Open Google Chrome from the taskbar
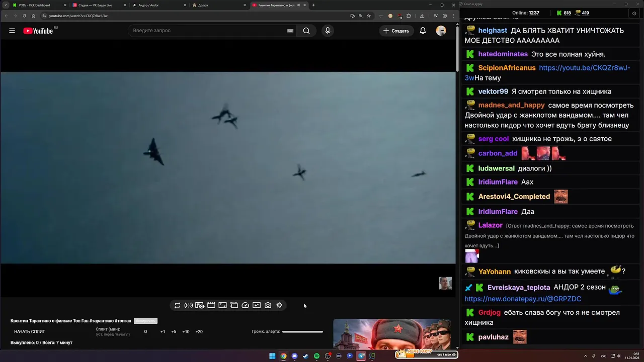The image size is (644, 362). tap(283, 356)
